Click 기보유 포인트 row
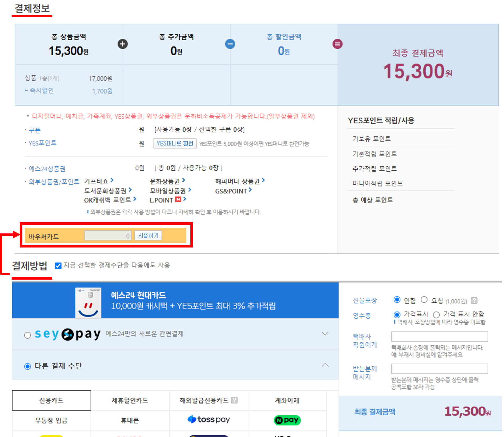 pos(401,139)
